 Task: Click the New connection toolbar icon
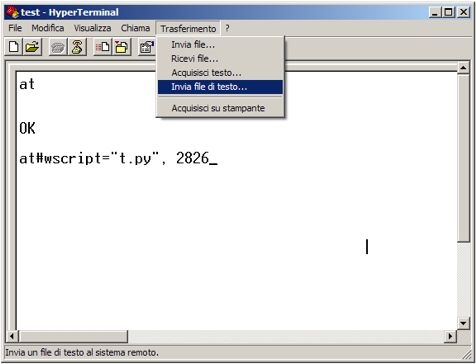click(14, 47)
